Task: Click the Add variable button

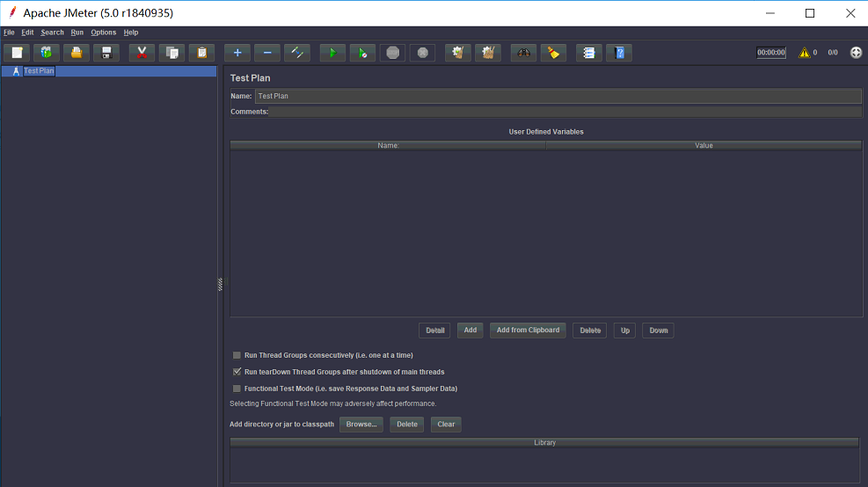Action: (470, 331)
